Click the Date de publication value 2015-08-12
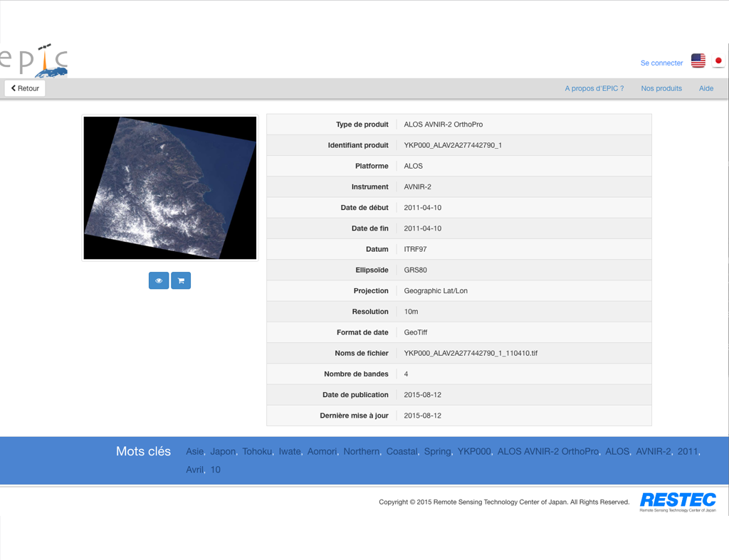The height and width of the screenshot is (560, 729). (x=423, y=395)
